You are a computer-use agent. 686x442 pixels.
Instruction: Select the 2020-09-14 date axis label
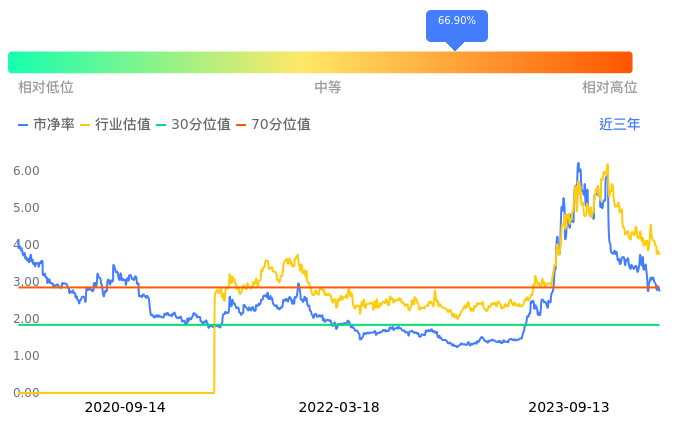tap(125, 408)
